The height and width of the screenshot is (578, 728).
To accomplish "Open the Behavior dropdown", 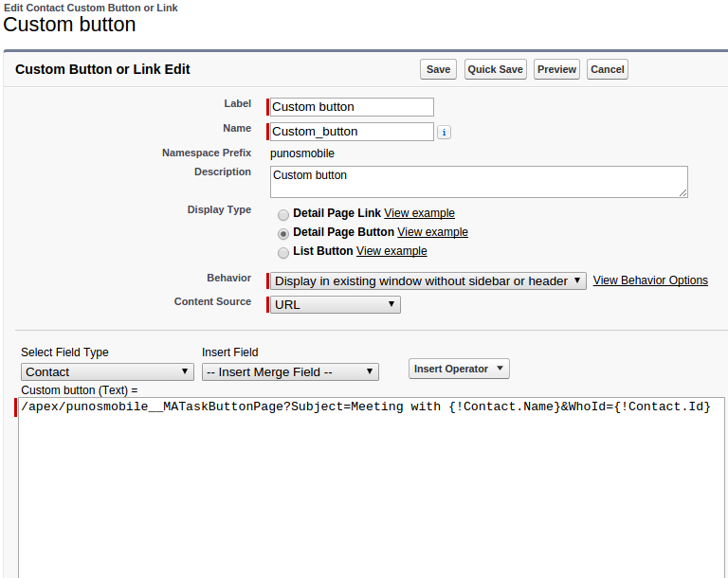I will pos(428,280).
